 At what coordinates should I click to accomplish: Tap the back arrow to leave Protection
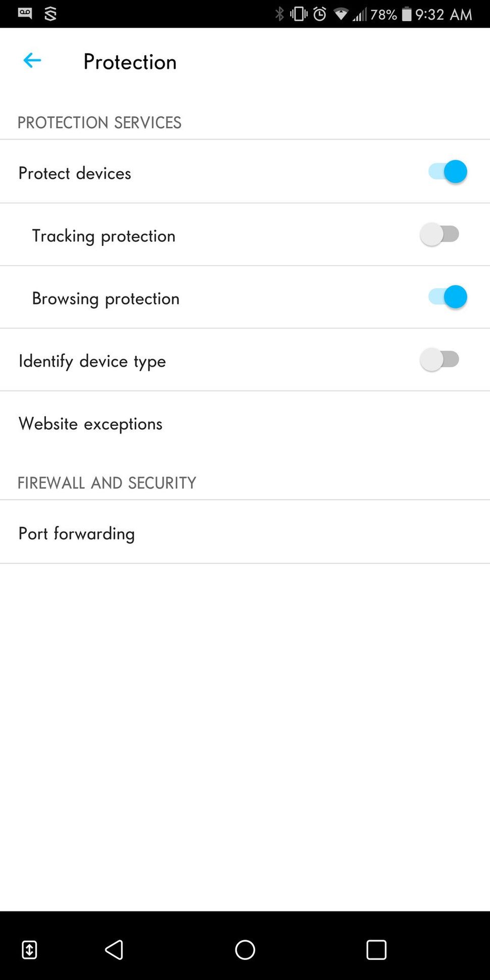coord(32,60)
